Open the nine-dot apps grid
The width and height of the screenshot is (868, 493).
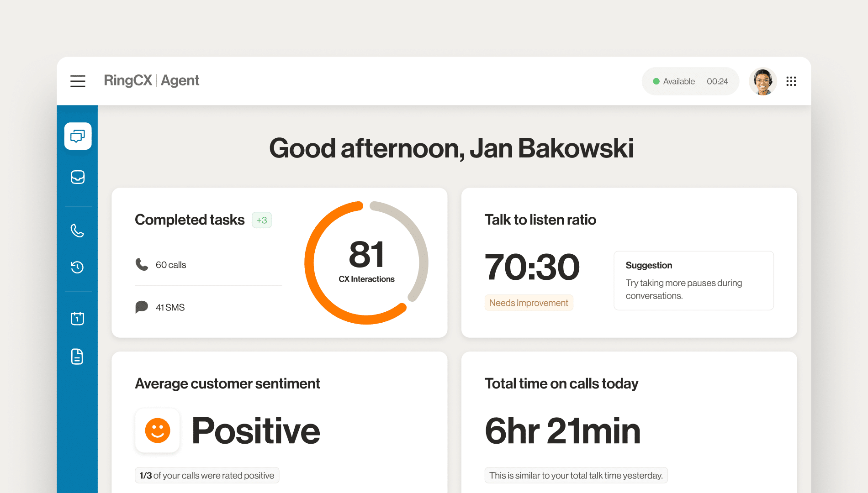[791, 81]
